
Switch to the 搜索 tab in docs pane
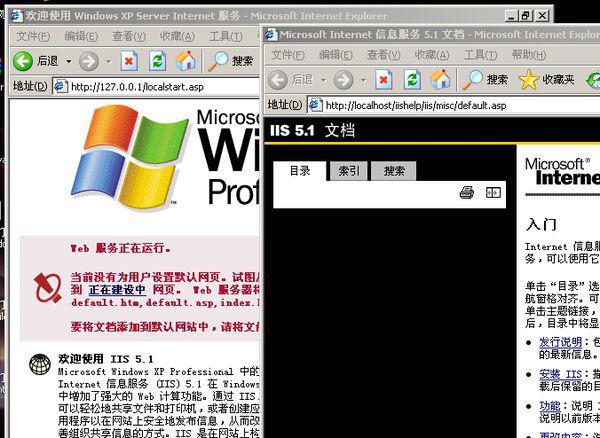394,171
